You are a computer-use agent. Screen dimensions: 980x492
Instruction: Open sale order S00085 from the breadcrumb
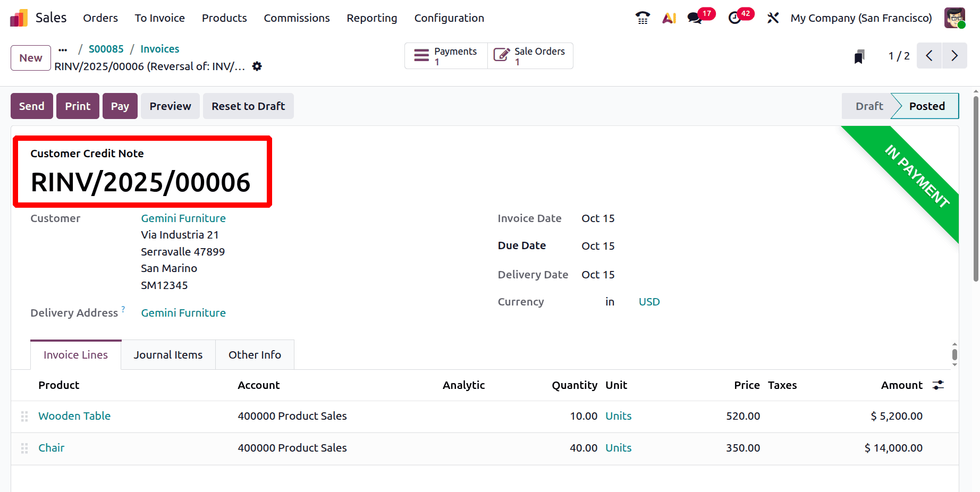[x=106, y=48]
